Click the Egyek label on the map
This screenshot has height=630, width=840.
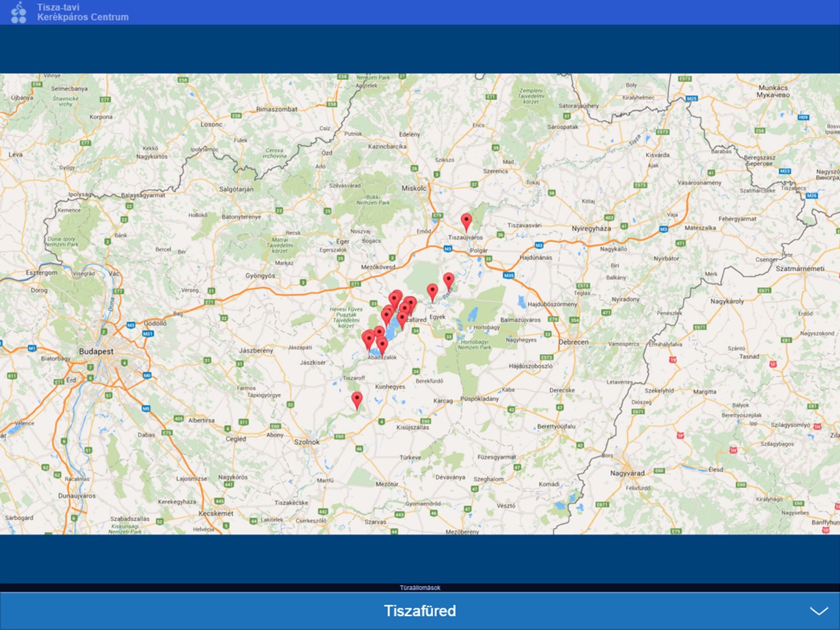(438, 317)
